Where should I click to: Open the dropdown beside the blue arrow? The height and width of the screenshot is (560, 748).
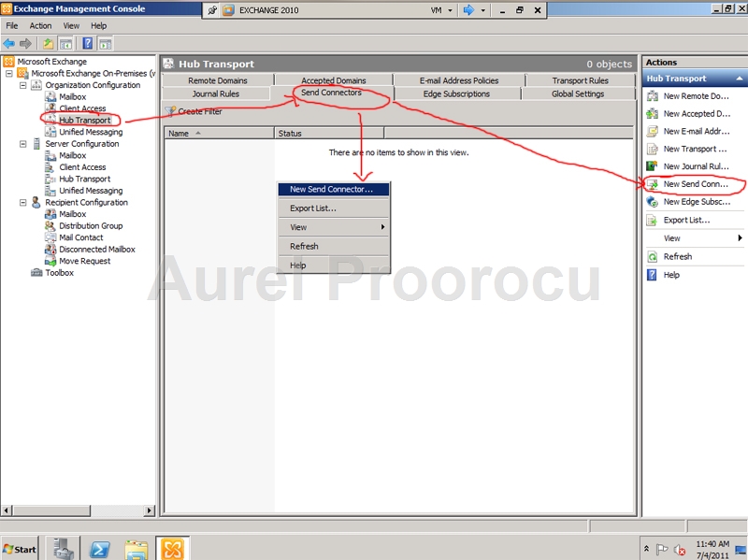[483, 10]
